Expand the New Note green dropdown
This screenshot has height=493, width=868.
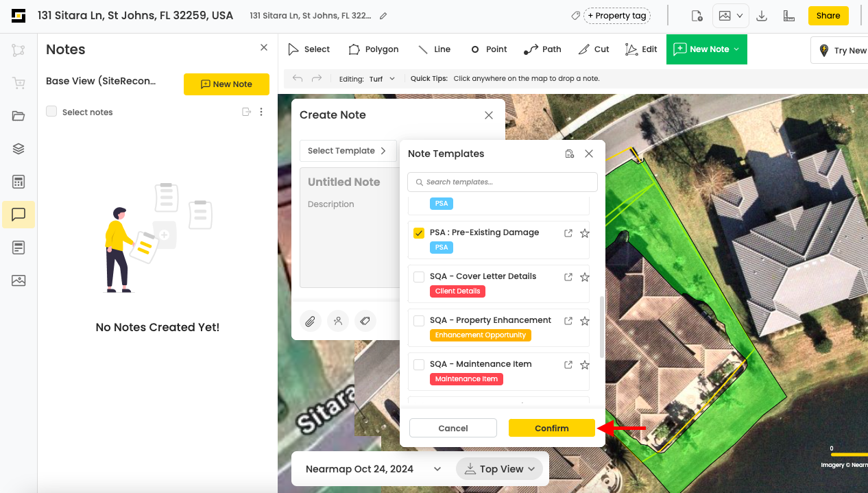tap(736, 49)
